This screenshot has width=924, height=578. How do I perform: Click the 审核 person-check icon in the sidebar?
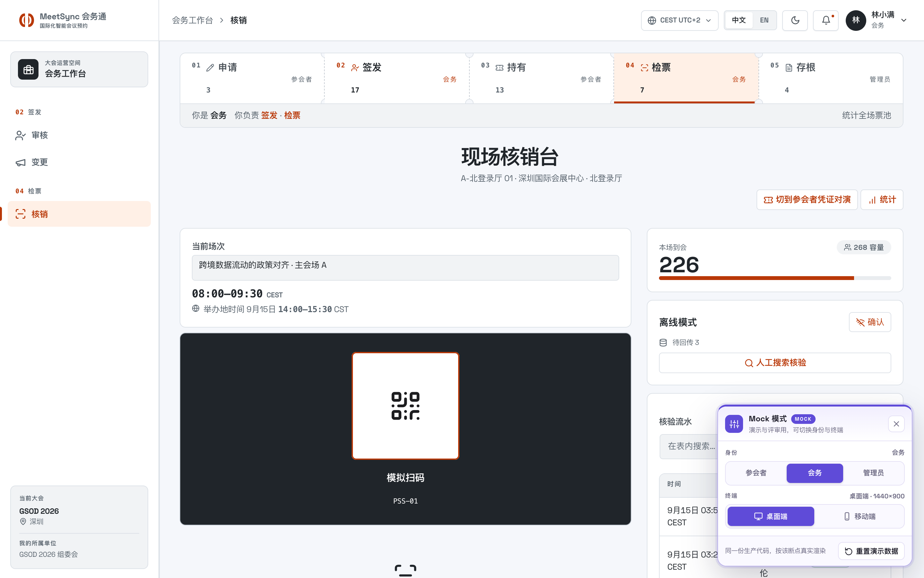[x=21, y=135]
